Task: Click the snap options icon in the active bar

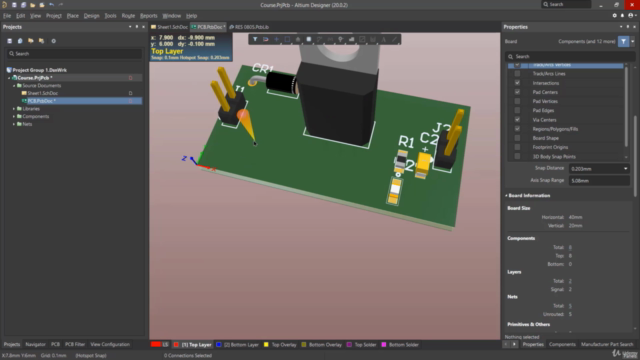Action: click(266, 39)
